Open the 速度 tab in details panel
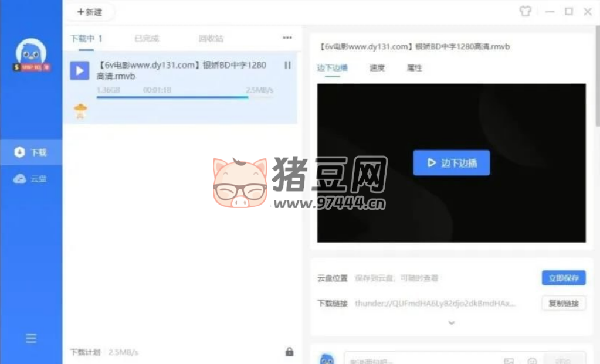 [377, 68]
